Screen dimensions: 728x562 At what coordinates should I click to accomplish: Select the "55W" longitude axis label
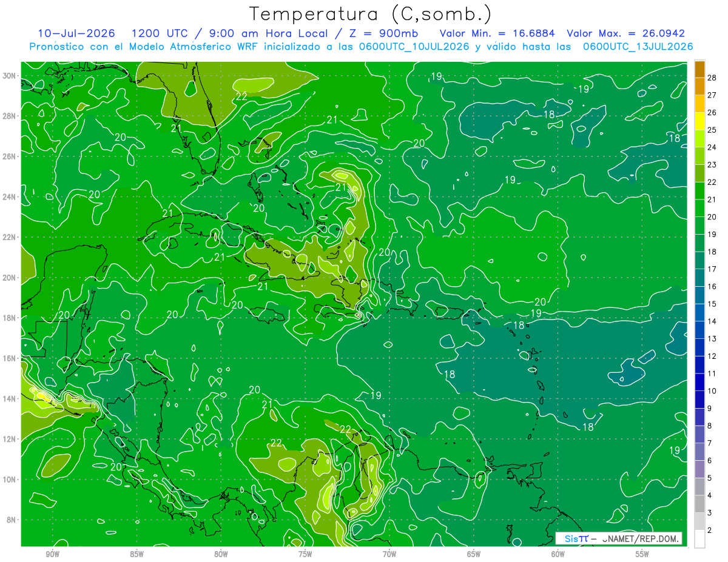642,554
